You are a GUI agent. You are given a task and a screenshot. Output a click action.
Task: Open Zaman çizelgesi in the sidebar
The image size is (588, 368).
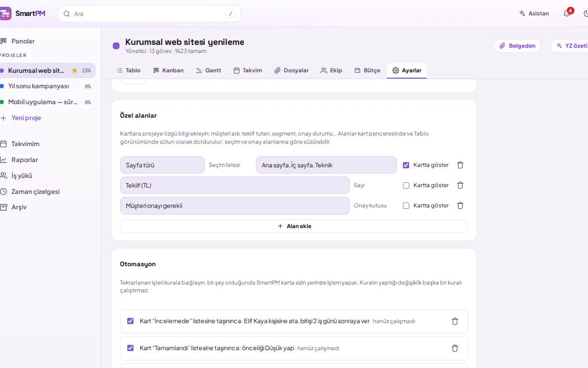coord(48,191)
